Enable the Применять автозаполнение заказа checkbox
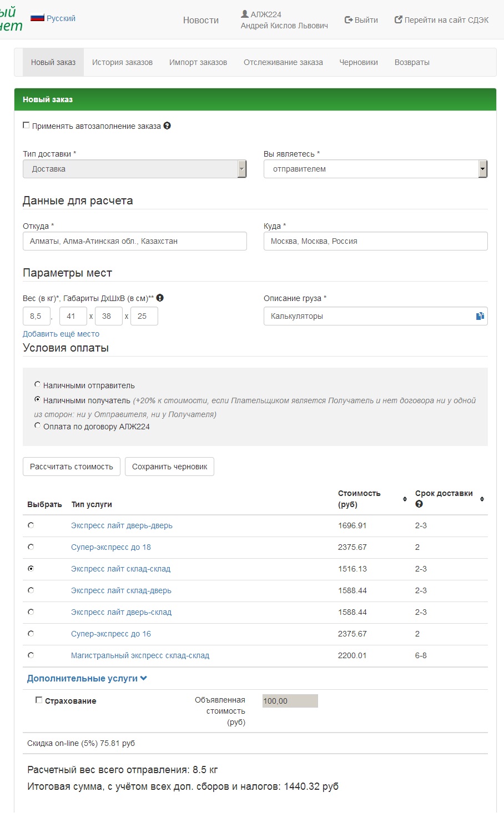 pos(26,126)
